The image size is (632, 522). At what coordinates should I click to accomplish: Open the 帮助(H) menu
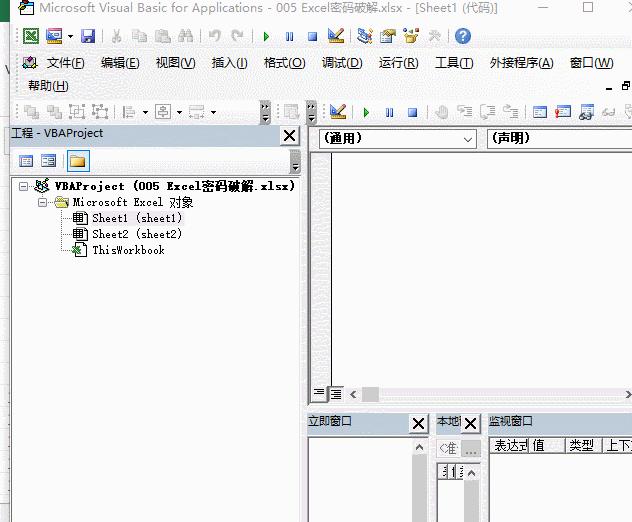click(x=48, y=85)
